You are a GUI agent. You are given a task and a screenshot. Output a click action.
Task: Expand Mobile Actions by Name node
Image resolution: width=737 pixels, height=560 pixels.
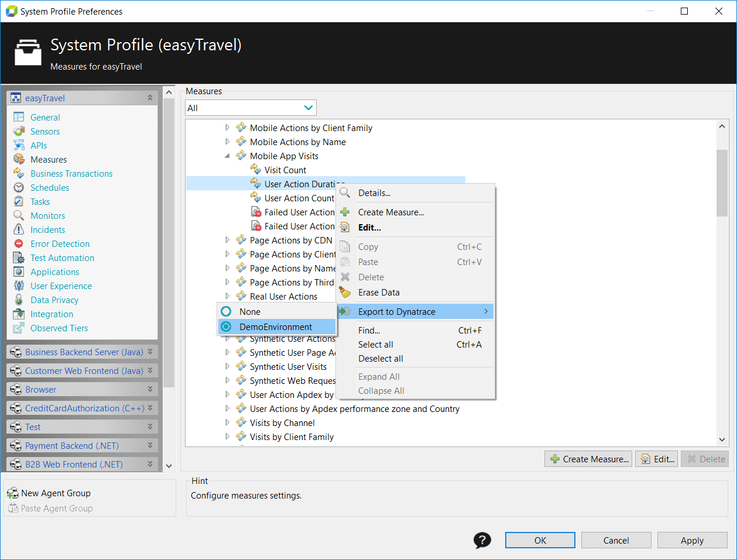coord(228,142)
